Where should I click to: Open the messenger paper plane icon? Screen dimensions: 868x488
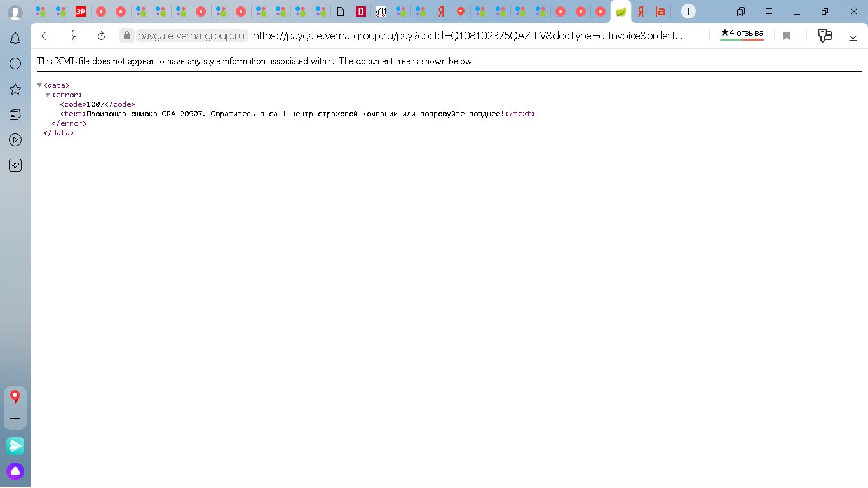tap(15, 446)
